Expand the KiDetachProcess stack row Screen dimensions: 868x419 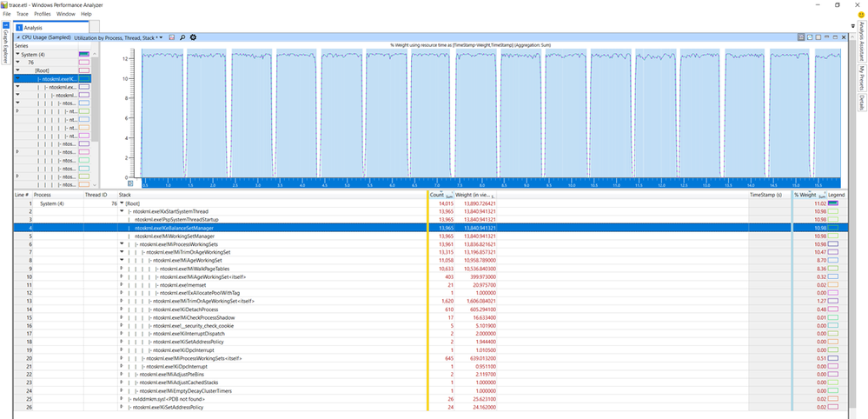pyautogui.click(x=122, y=309)
